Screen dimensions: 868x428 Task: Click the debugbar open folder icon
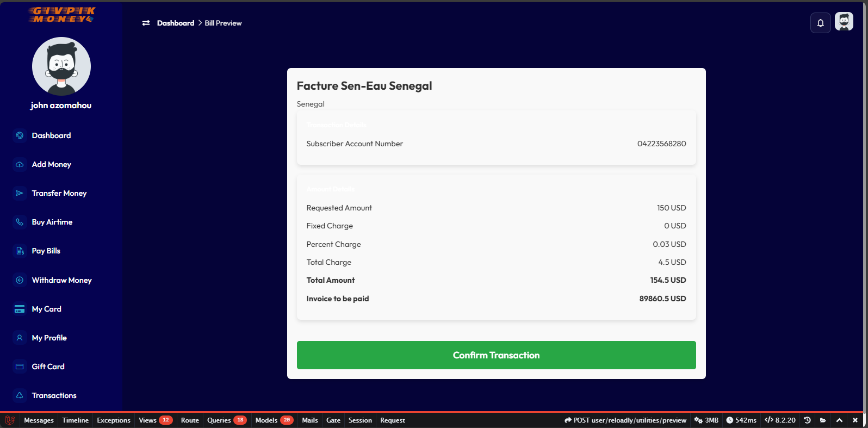pyautogui.click(x=823, y=420)
